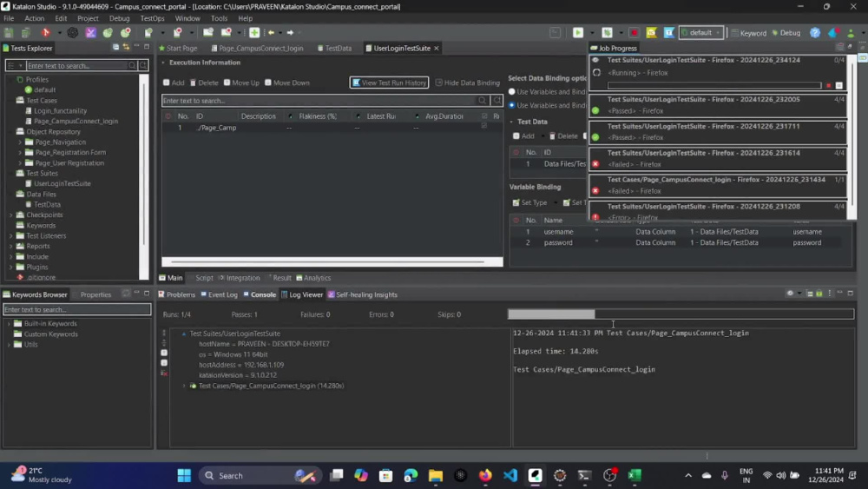
Task: Click the Save icon in the main toolbar
Action: pos(9,33)
